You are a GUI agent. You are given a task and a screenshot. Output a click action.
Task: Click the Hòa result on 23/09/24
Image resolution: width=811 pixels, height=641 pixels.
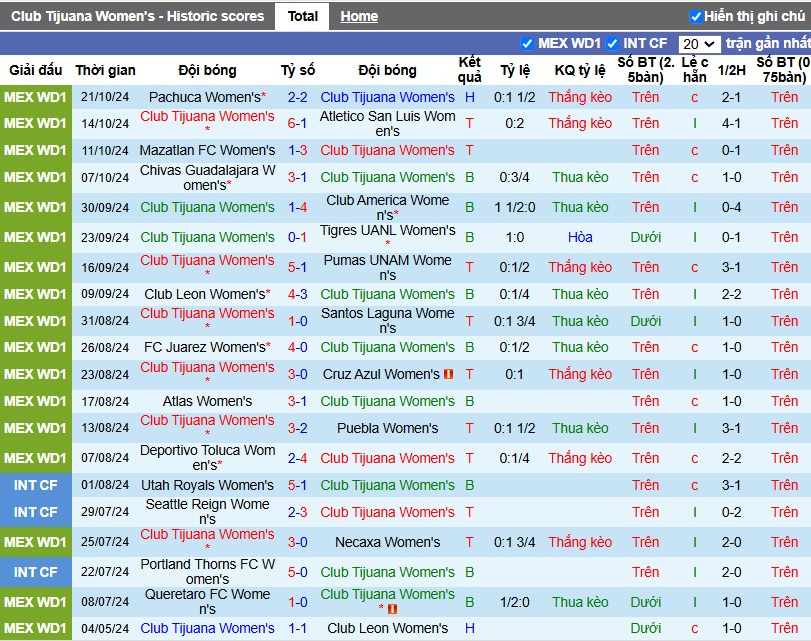[580, 237]
